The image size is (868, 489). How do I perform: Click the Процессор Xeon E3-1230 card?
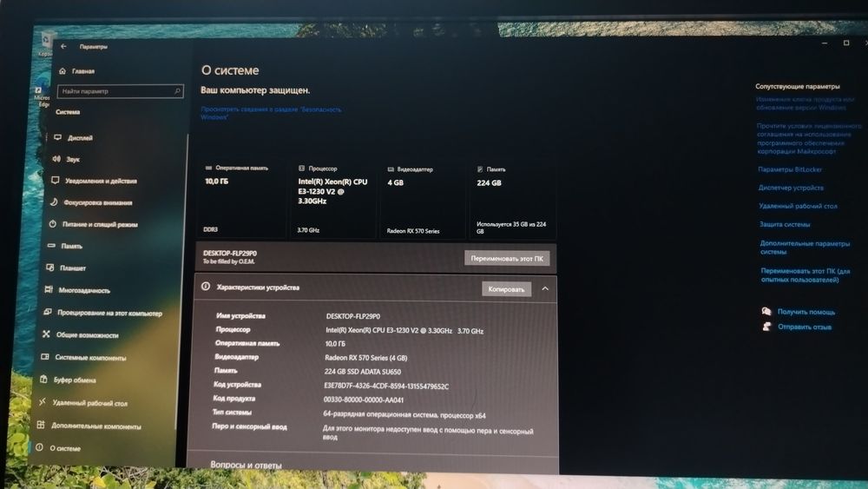(333, 200)
